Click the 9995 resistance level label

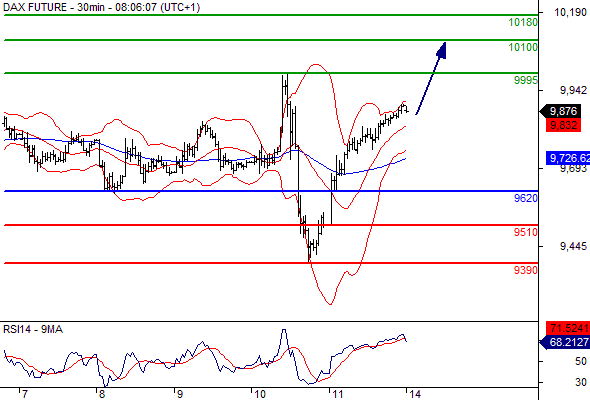coord(526,80)
